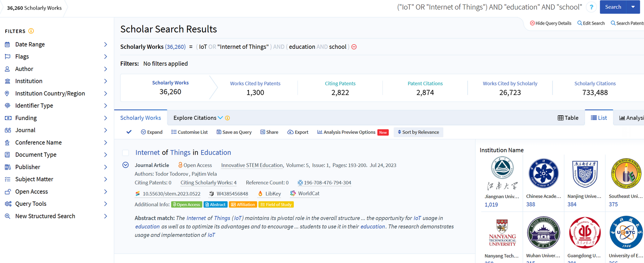Toggle select-all checkmark in toolbar
Screen dimensions: 644x263
[129, 132]
